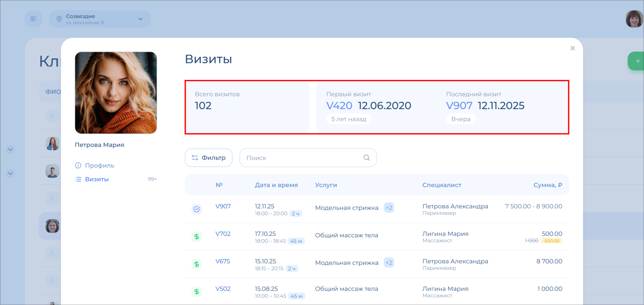Click the magnifier icon in search box
This screenshot has width=644, height=305.
[366, 158]
